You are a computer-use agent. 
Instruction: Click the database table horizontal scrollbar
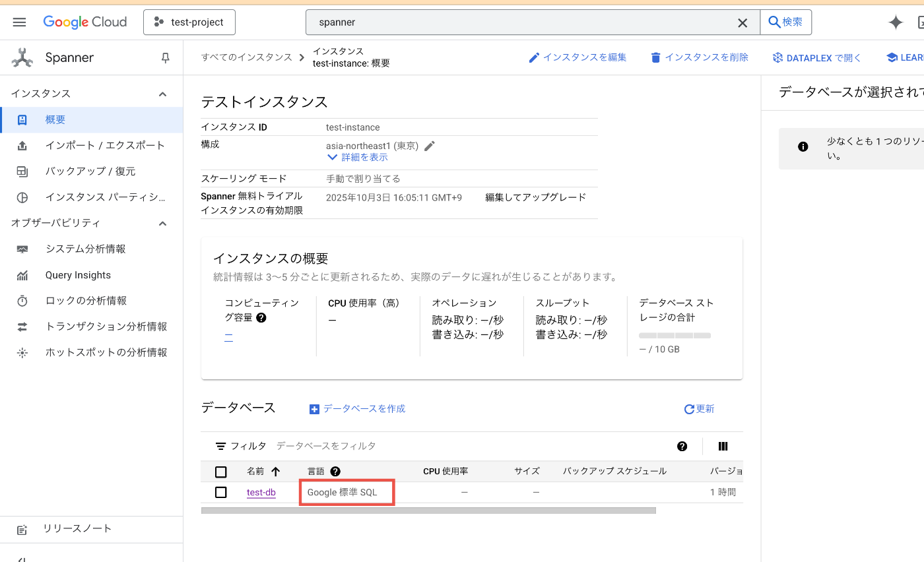point(428,511)
